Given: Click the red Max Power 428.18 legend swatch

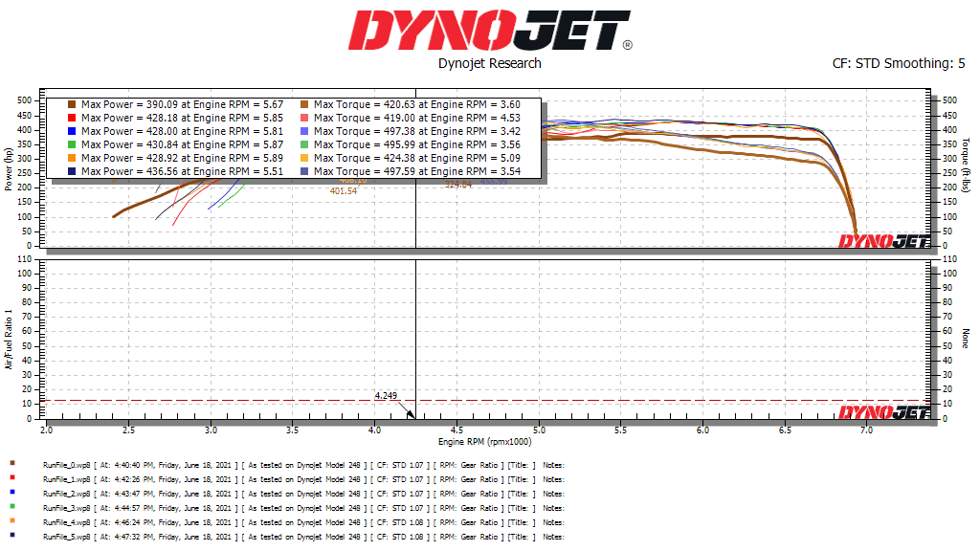Looking at the screenshot, I should pyautogui.click(x=72, y=118).
